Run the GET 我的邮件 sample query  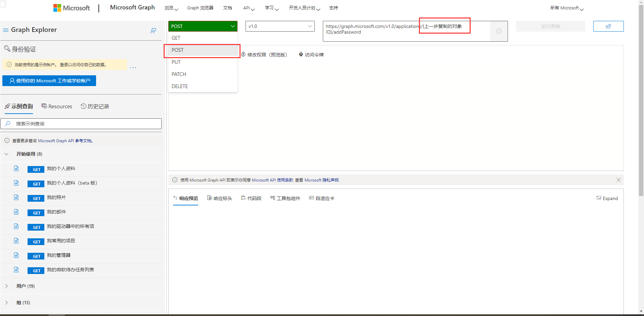point(81,212)
